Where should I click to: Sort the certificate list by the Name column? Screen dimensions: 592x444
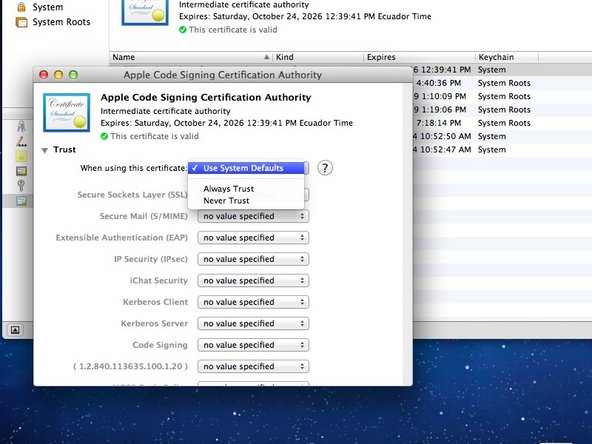[191, 57]
